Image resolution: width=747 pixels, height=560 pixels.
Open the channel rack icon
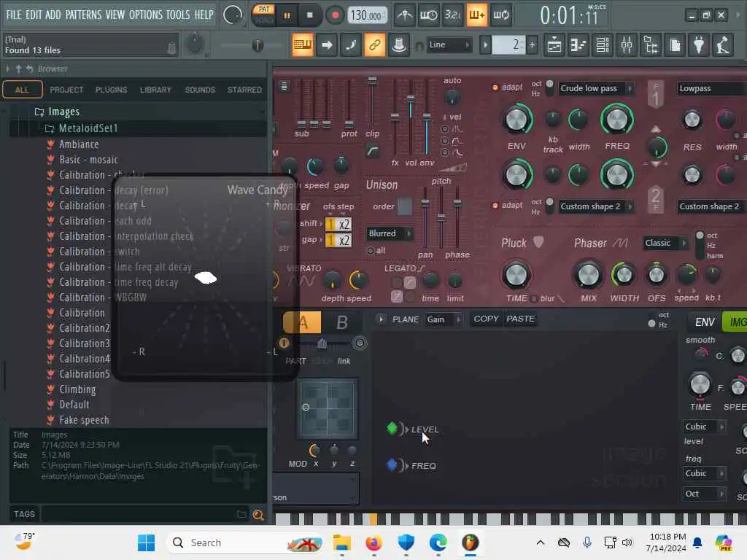point(602,45)
